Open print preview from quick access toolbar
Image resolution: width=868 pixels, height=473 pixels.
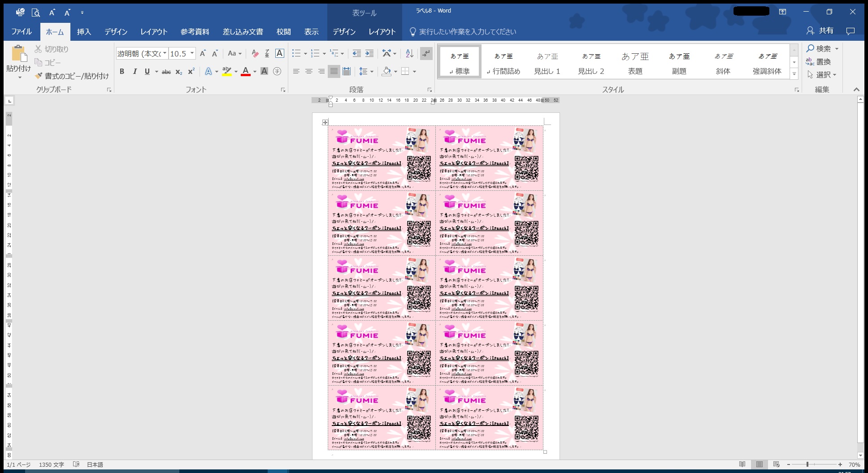tap(36, 13)
